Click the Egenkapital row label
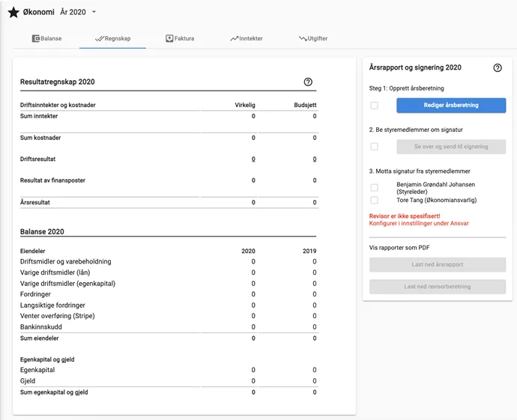 (37, 370)
